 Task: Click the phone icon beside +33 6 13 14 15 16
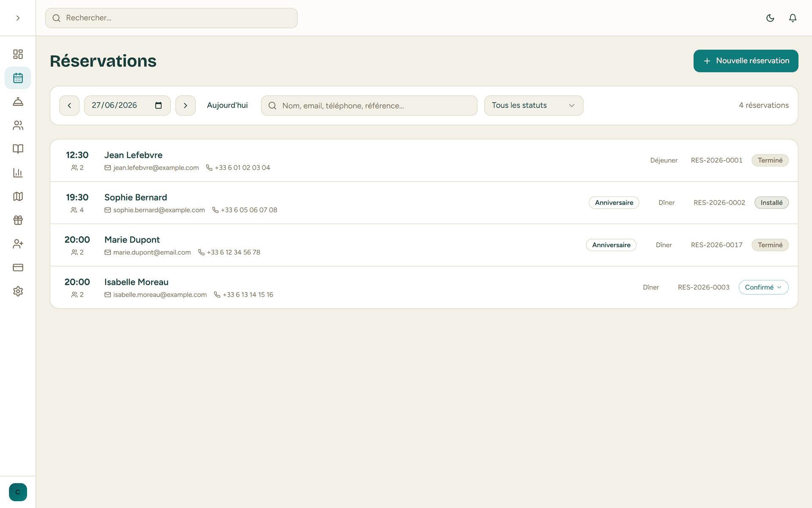tap(217, 295)
